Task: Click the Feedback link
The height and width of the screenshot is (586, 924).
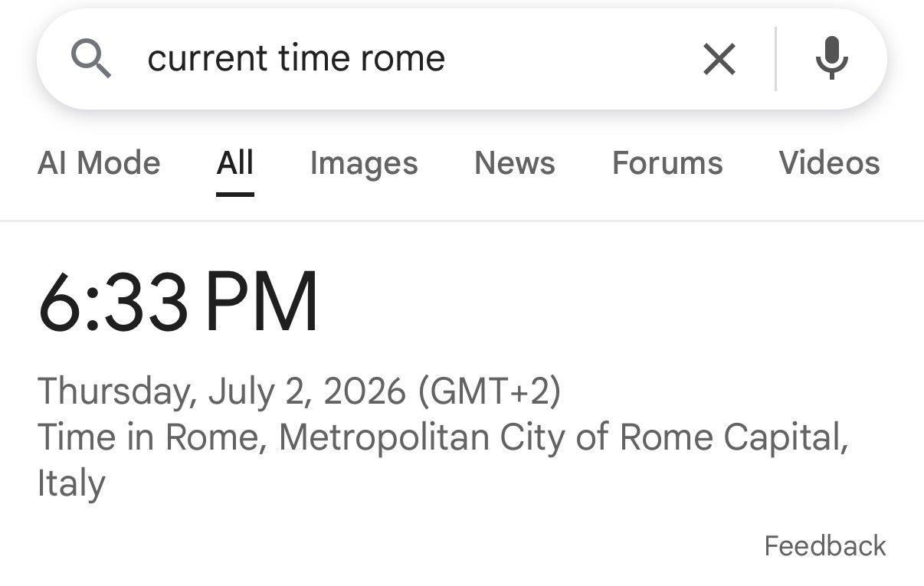Action: pyautogui.click(x=825, y=545)
